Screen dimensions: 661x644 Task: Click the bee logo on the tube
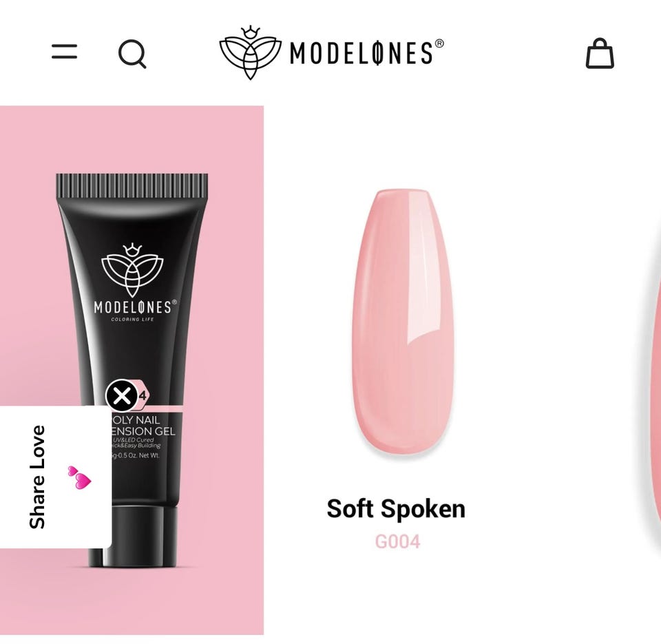[132, 270]
